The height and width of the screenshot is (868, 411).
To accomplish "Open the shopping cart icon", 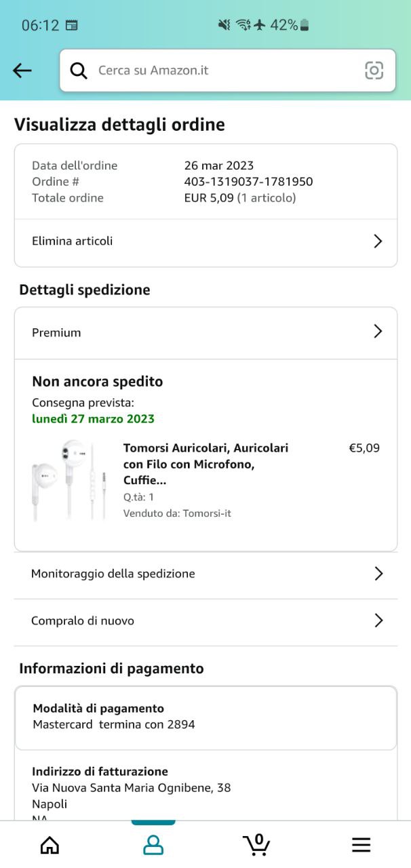I will pos(256,845).
